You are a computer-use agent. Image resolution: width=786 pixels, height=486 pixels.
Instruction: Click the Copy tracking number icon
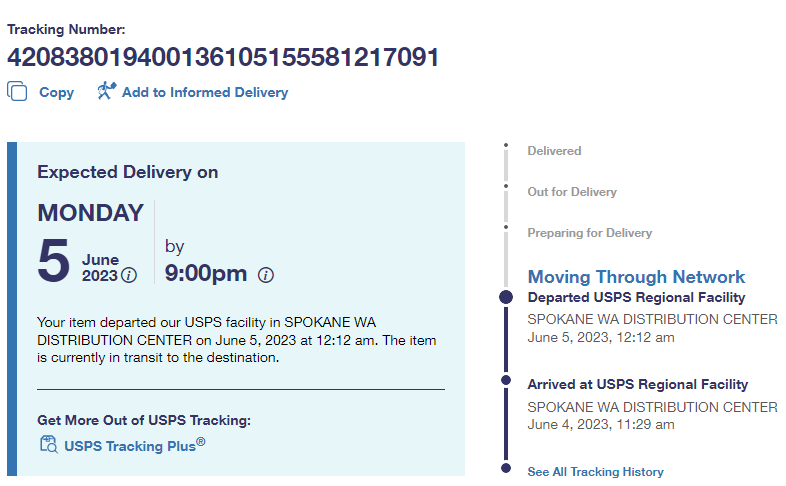click(17, 91)
